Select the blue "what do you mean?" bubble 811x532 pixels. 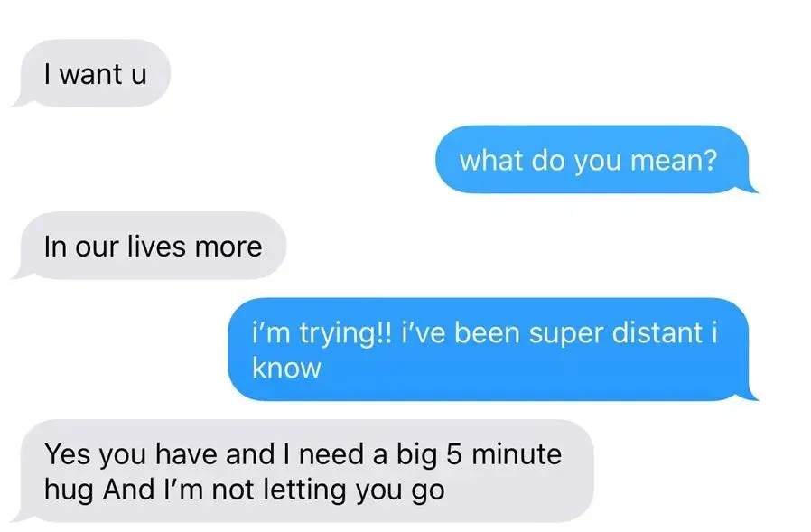pyautogui.click(x=592, y=159)
